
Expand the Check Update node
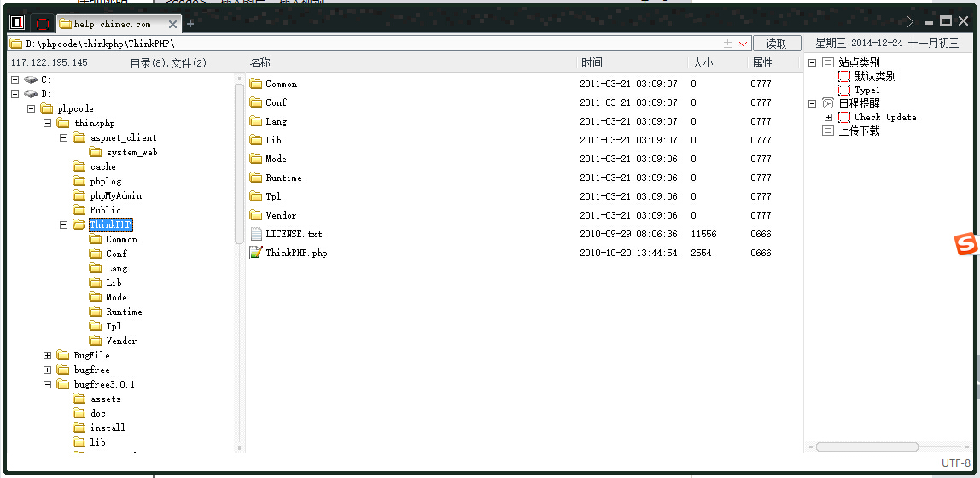(x=829, y=118)
